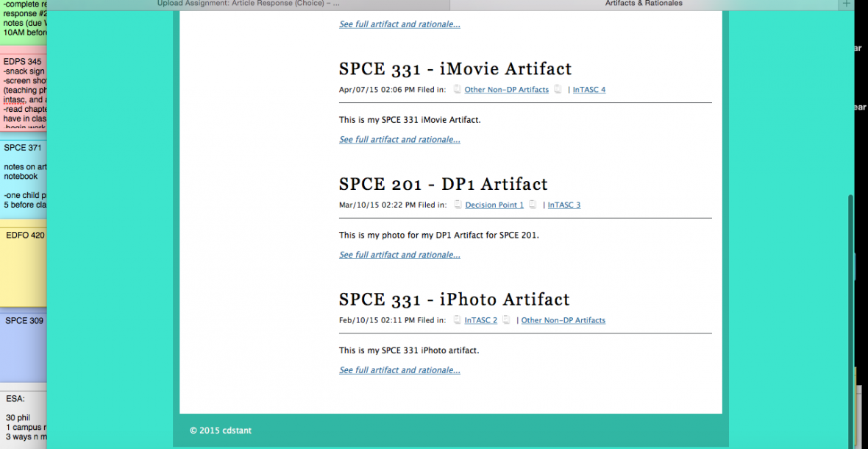Click the document icon before InTASC 3

[x=533, y=205]
